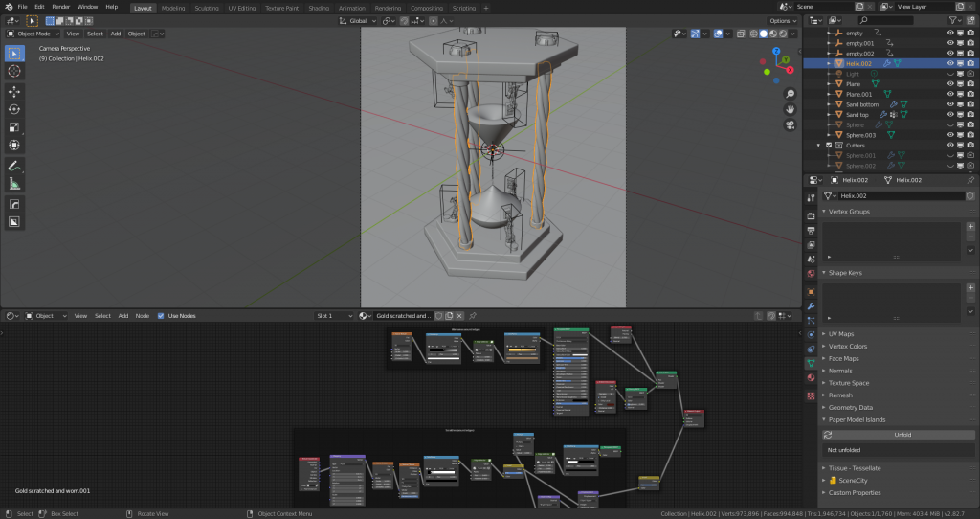Viewport: 980px width, 519px height.
Task: Toggle camera view with the camera gizmo icon
Action: tap(791, 124)
